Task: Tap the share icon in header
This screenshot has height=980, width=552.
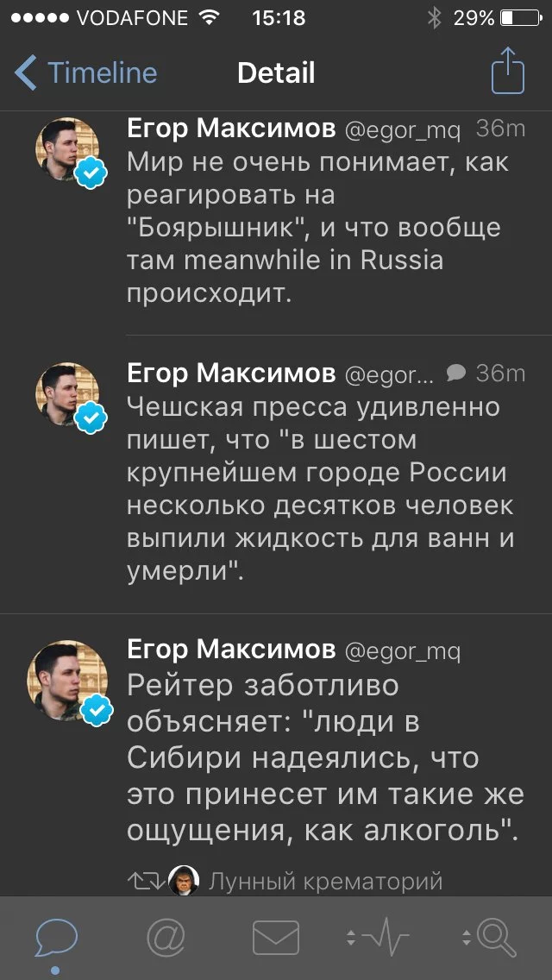Action: (507, 72)
